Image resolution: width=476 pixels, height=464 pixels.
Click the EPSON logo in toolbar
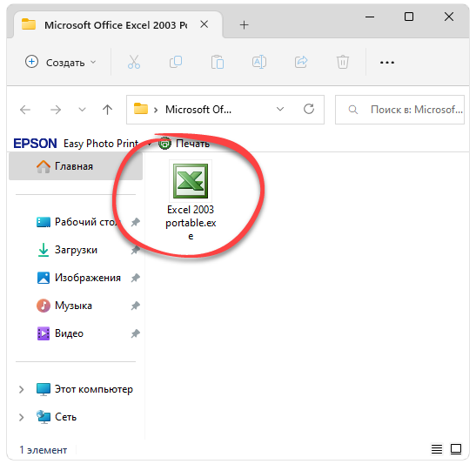35,144
